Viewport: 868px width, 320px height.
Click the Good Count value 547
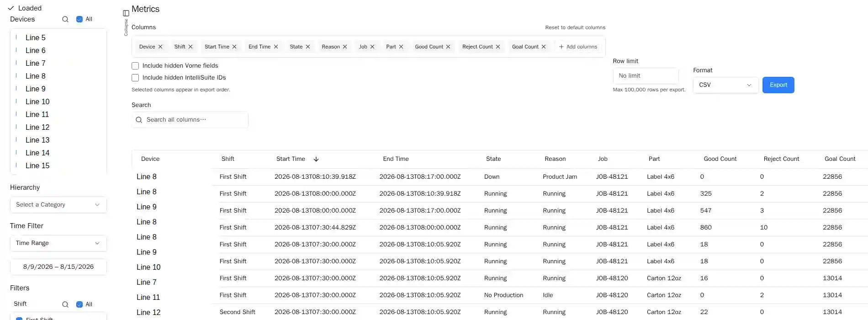pyautogui.click(x=706, y=211)
